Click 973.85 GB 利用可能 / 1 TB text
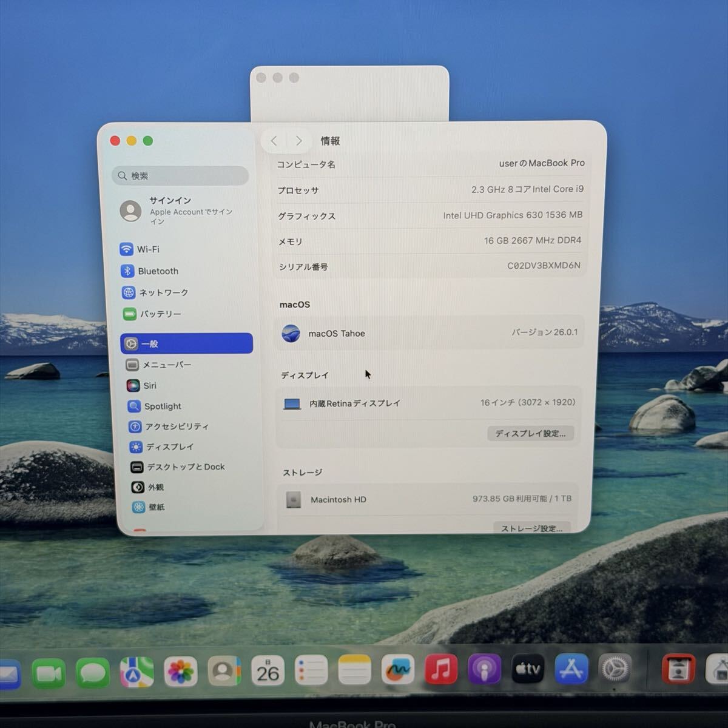The width and height of the screenshot is (728, 728). 522,499
